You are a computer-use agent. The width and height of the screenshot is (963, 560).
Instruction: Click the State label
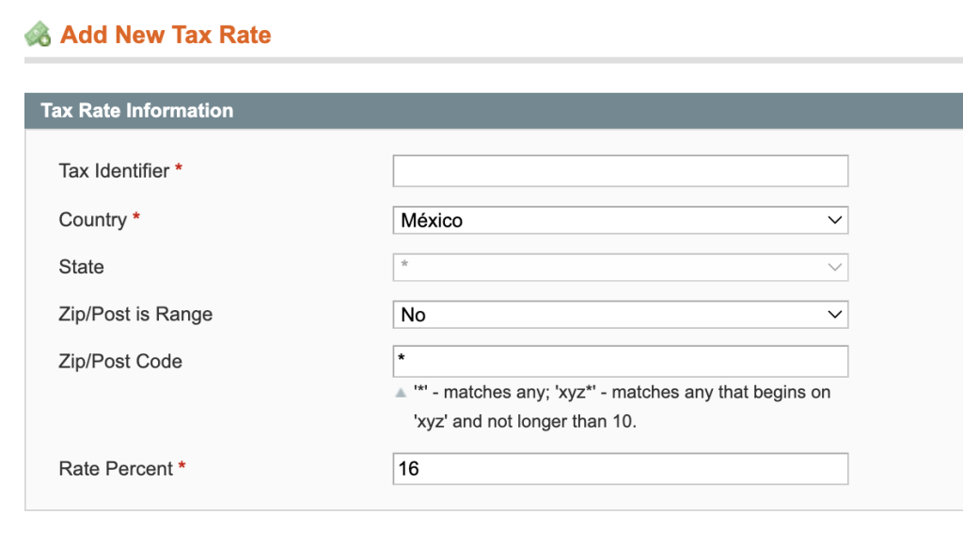81,267
